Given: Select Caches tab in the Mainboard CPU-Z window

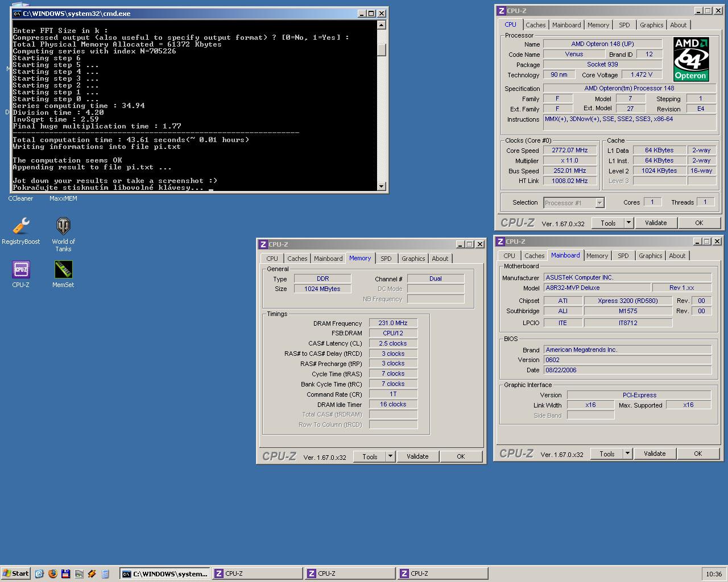Looking at the screenshot, I should pos(534,256).
